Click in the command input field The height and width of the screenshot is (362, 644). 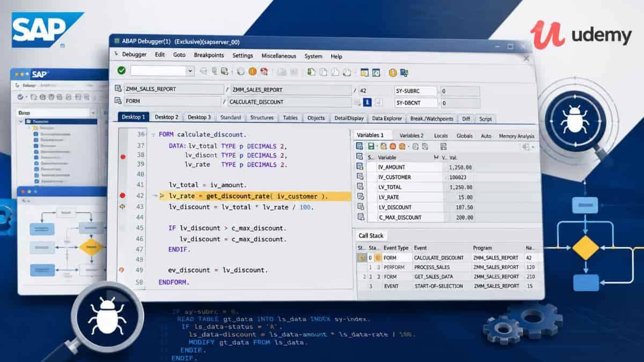(x=158, y=71)
